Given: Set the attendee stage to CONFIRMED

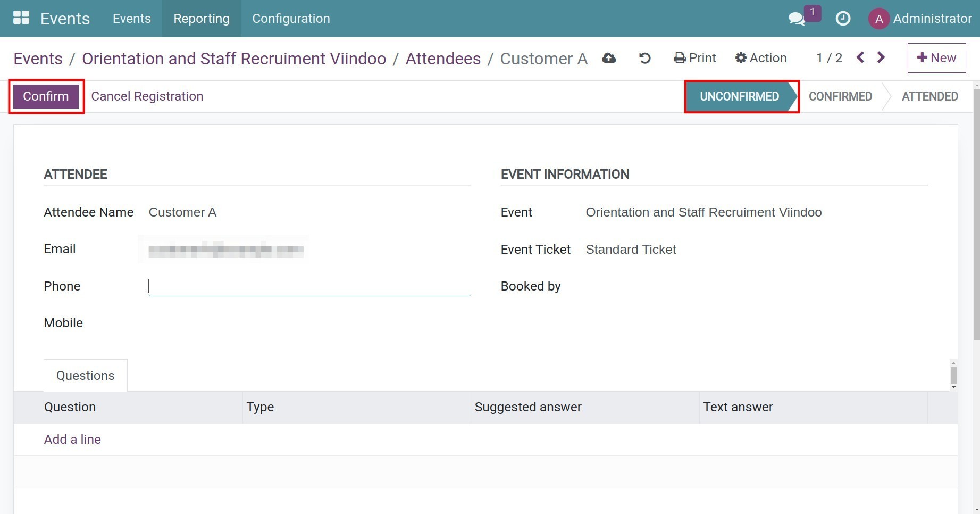Looking at the screenshot, I should 840,96.
